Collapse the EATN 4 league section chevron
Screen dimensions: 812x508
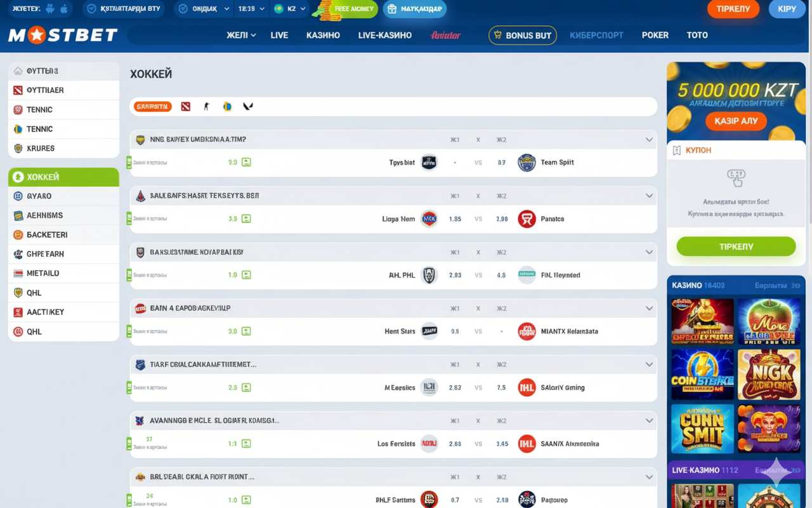pyautogui.click(x=649, y=308)
